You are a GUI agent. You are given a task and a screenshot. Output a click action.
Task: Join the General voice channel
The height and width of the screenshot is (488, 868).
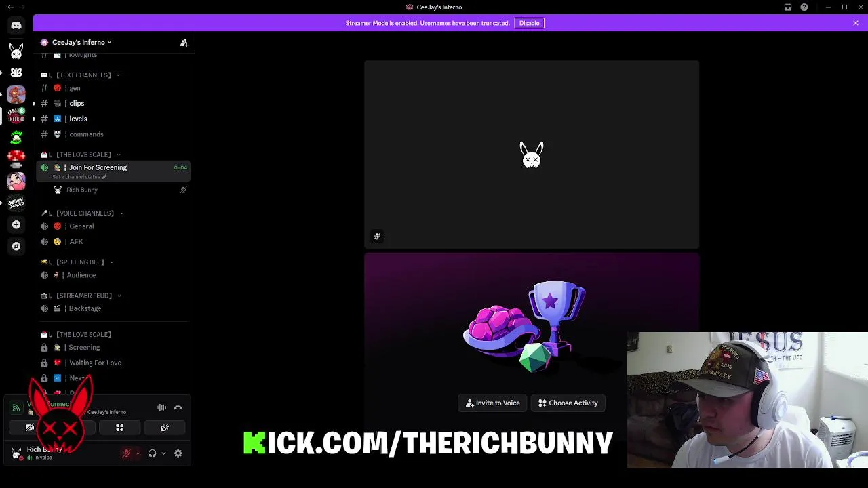[x=113, y=226]
